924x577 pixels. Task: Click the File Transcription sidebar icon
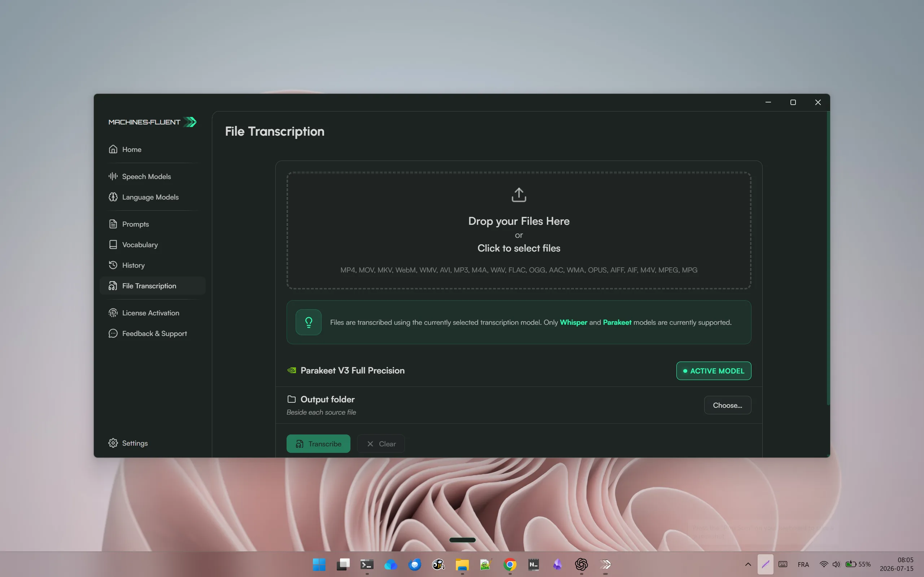113,286
